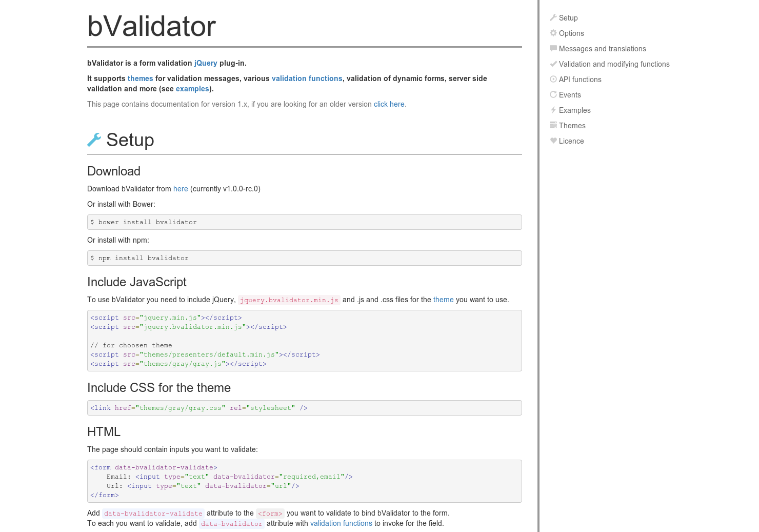The height and width of the screenshot is (532, 759).
Task: Open the API functions sidebar entry
Action: coord(580,80)
